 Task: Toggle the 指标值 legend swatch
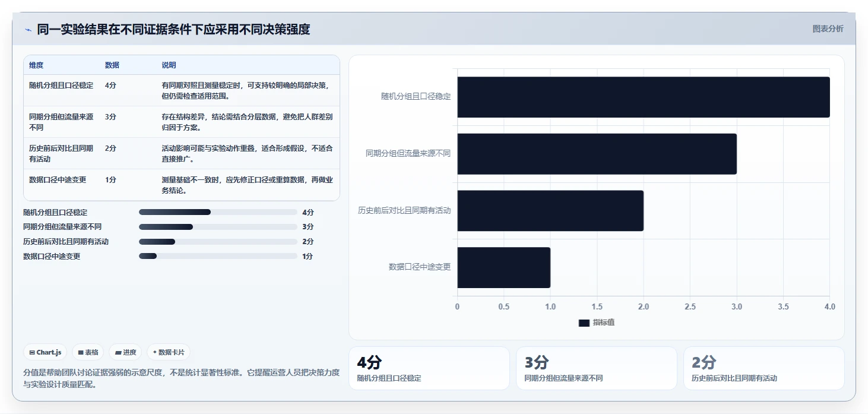[x=584, y=323]
